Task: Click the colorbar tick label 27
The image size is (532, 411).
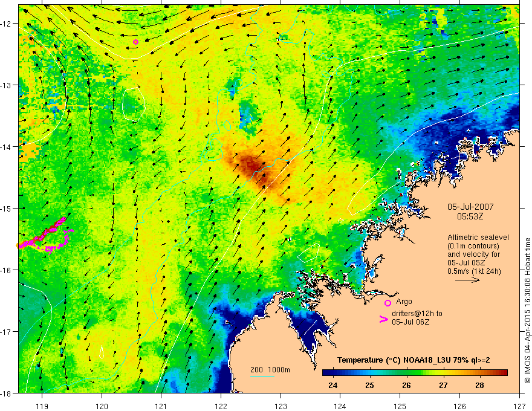Action: click(x=443, y=385)
